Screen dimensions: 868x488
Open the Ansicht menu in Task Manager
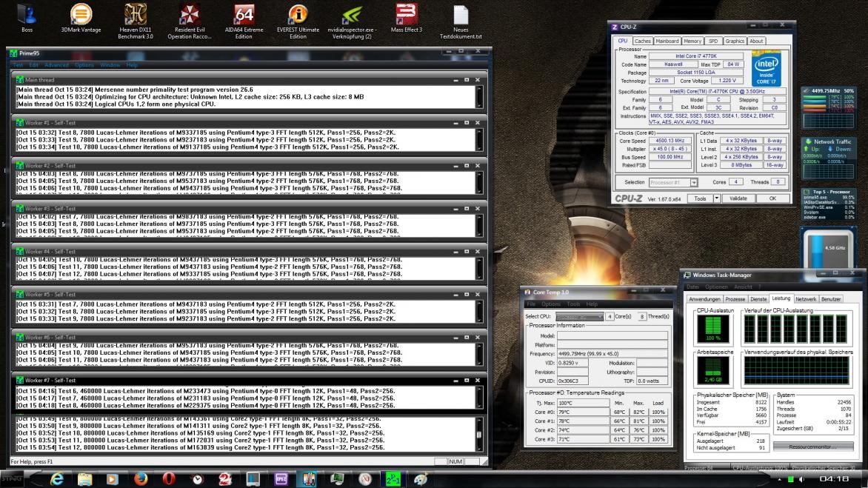point(743,287)
